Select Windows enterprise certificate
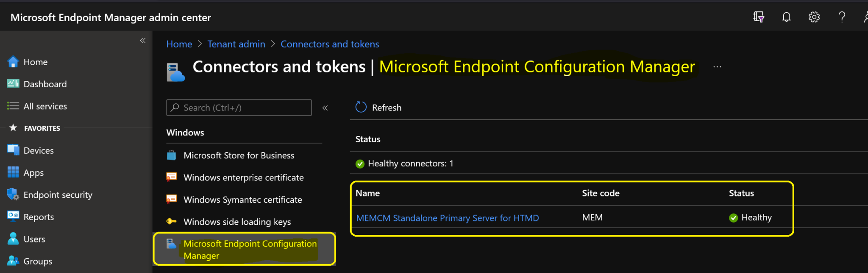Viewport: 868px width, 273px height. [244, 177]
